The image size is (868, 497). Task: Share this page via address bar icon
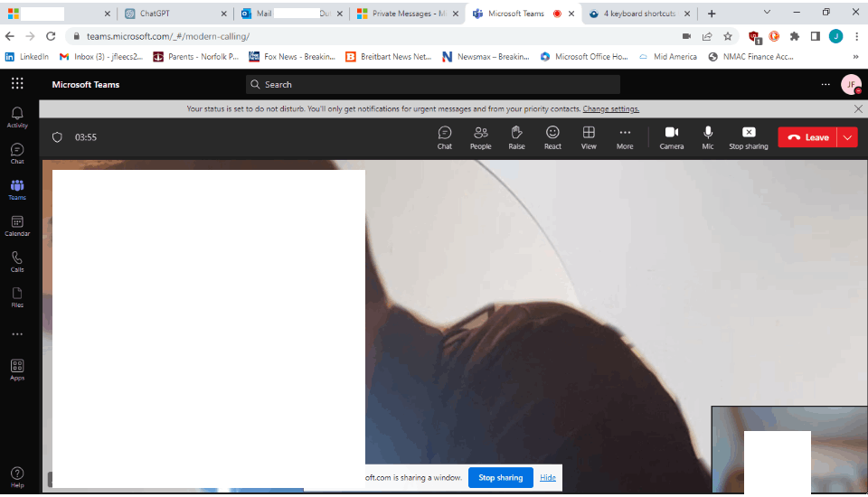pos(707,36)
